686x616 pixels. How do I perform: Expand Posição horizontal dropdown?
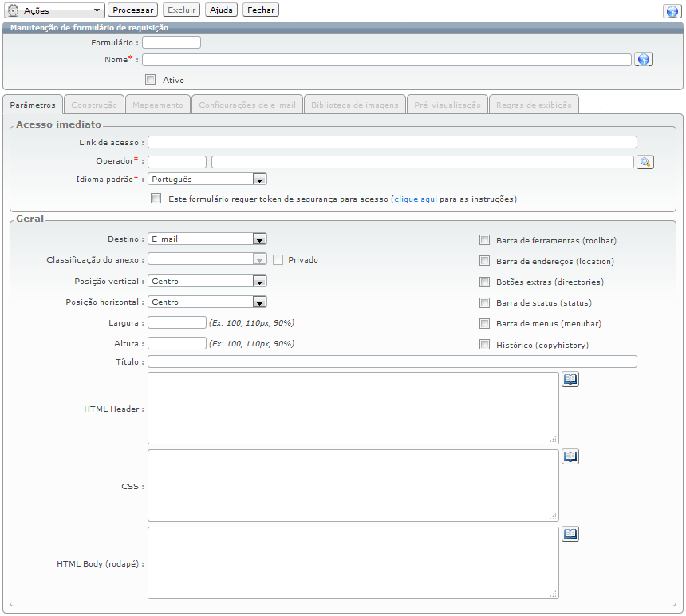click(x=207, y=302)
